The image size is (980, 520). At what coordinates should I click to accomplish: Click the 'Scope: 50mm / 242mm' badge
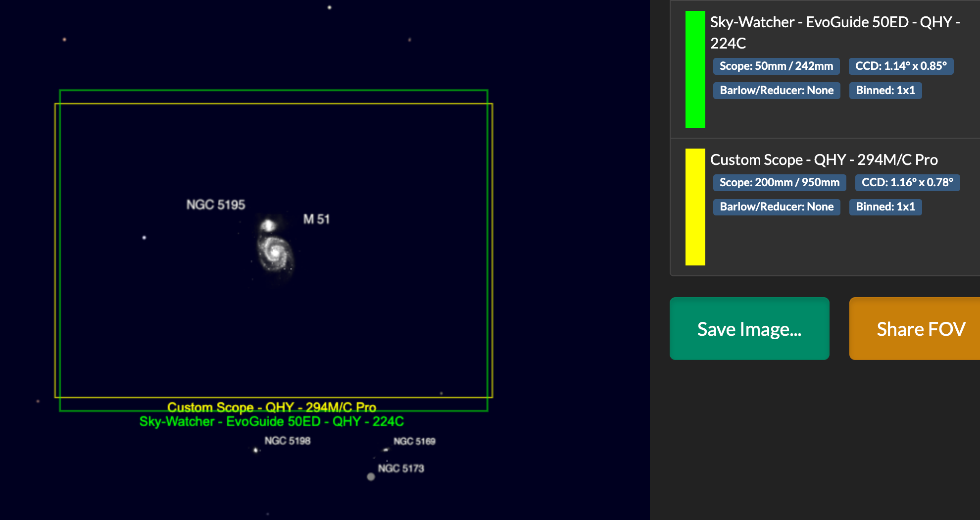776,66
